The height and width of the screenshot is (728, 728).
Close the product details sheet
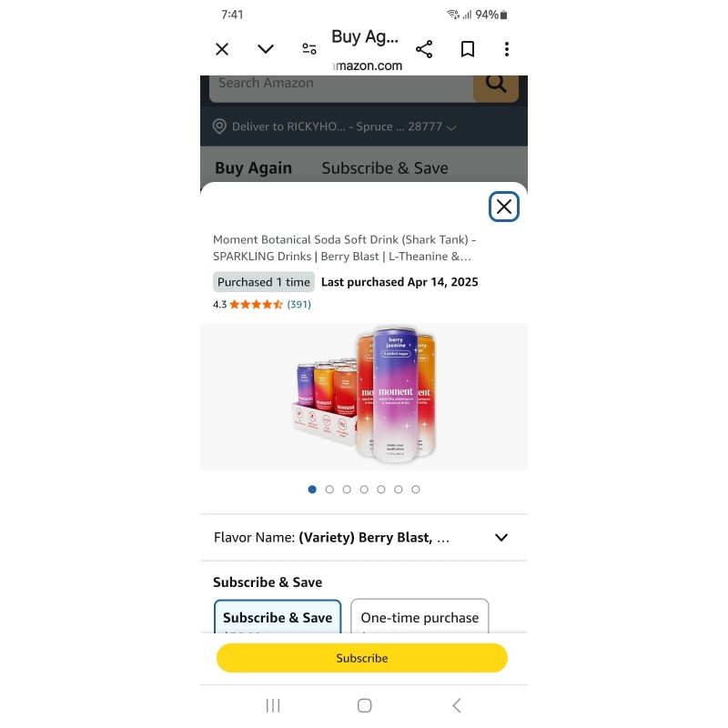tap(504, 207)
